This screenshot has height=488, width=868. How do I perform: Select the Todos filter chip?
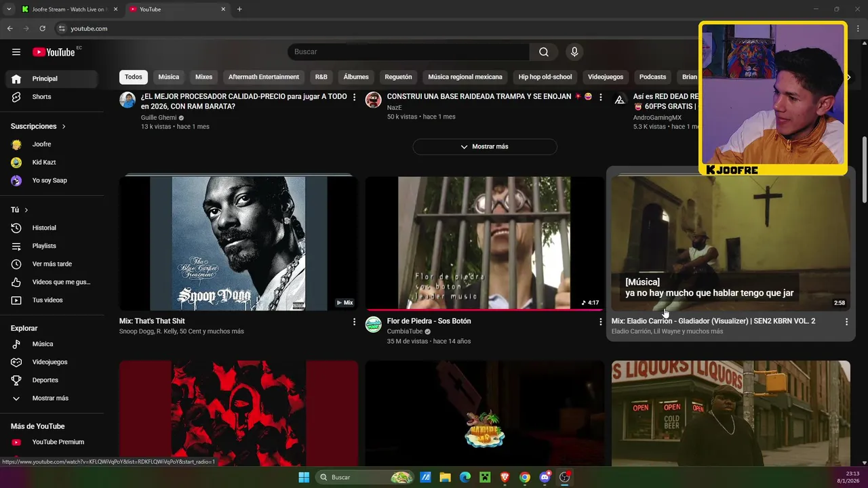pos(134,77)
